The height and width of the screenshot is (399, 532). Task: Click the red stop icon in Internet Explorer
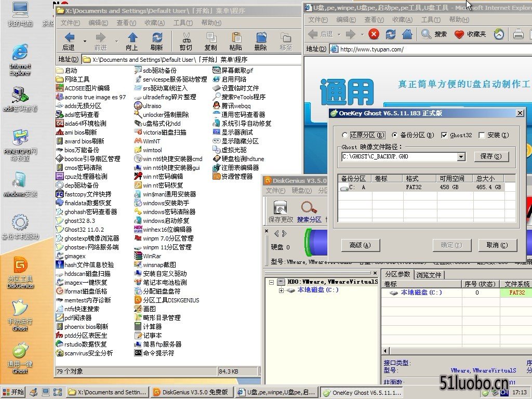click(x=374, y=34)
